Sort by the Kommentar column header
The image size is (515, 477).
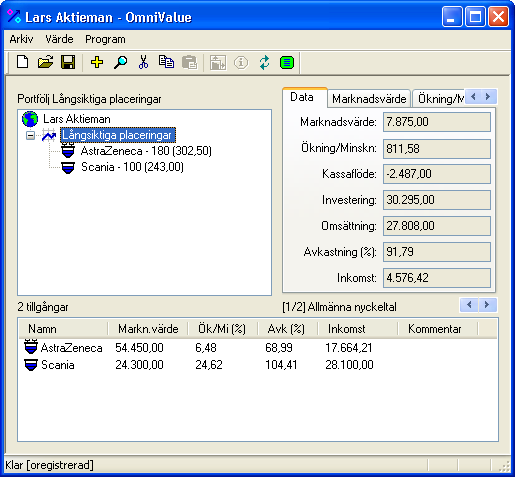[438, 329]
